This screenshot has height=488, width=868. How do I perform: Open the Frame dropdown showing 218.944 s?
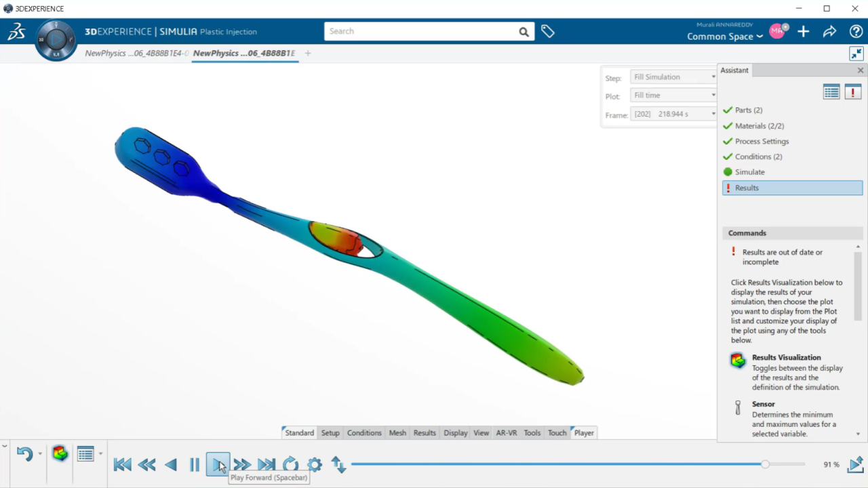point(673,114)
